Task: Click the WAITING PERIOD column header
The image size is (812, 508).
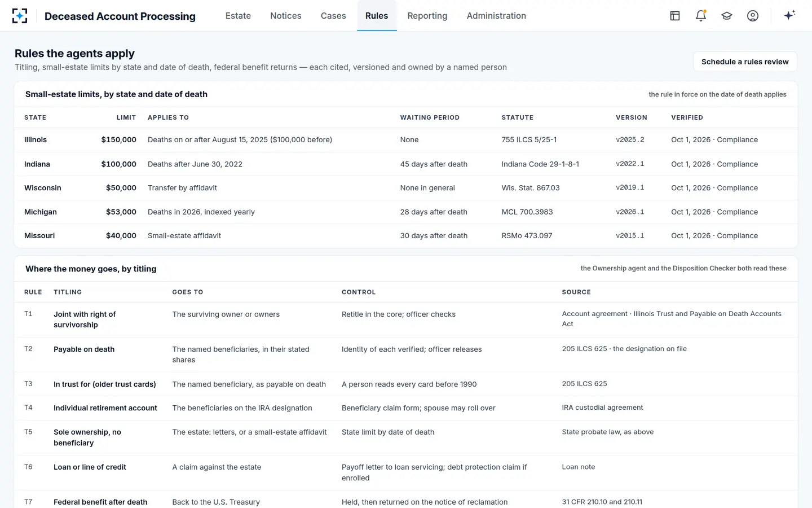Action: (430, 117)
